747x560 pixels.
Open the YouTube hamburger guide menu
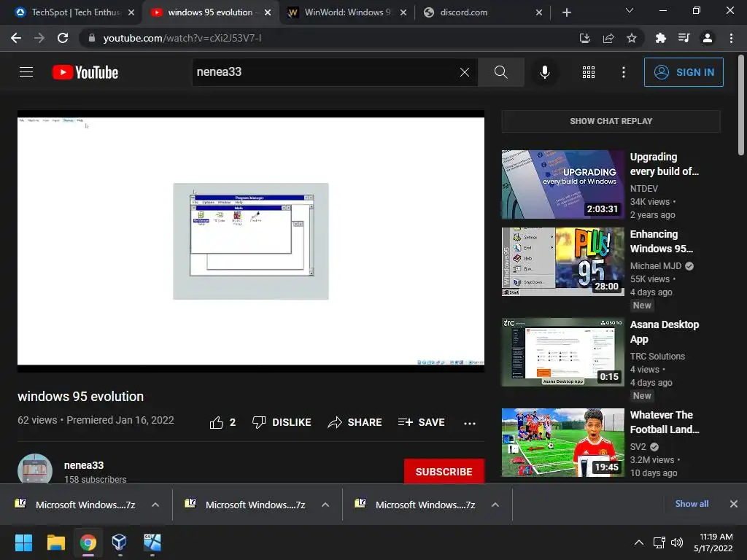pos(26,72)
